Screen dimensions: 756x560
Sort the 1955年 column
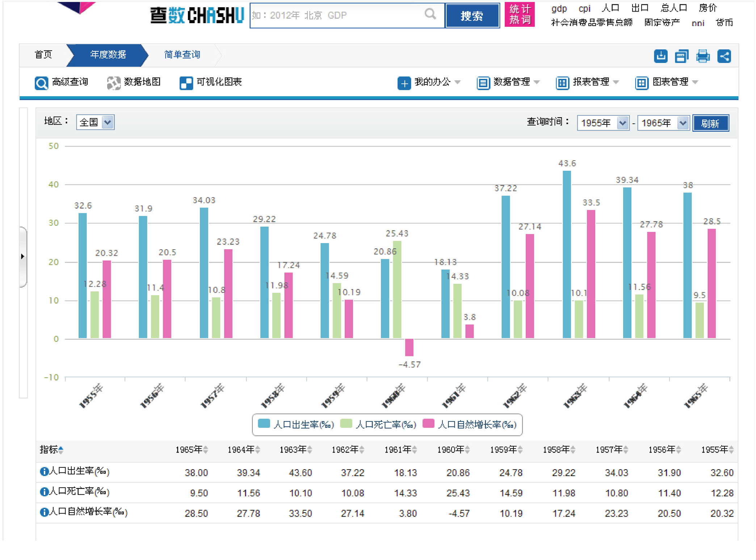[x=731, y=450]
